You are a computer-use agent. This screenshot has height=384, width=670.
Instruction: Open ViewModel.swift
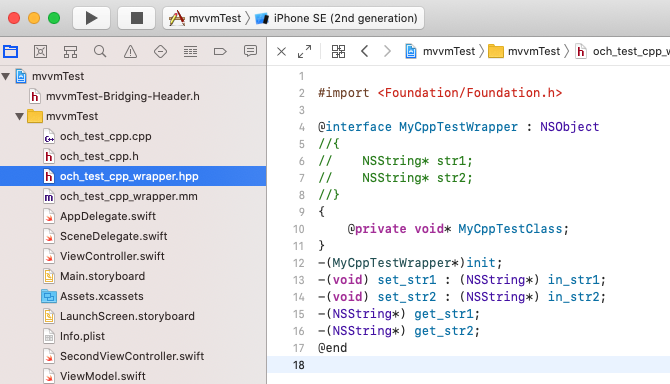pos(133,376)
